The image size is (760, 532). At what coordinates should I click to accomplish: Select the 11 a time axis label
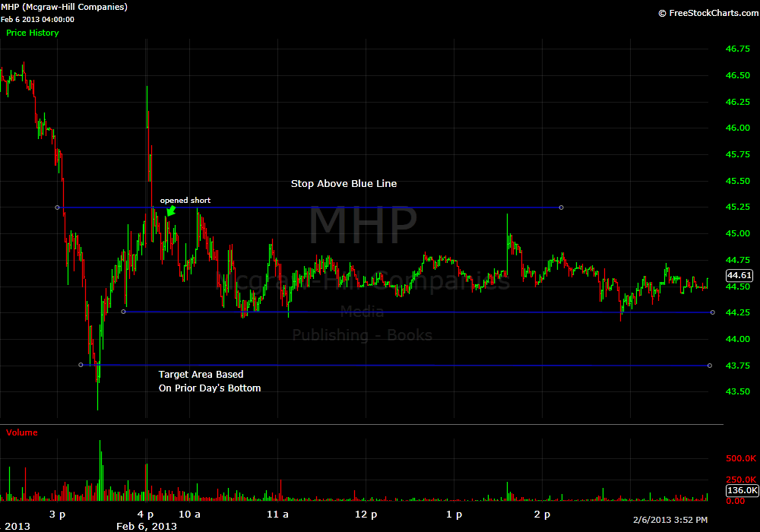click(x=277, y=515)
